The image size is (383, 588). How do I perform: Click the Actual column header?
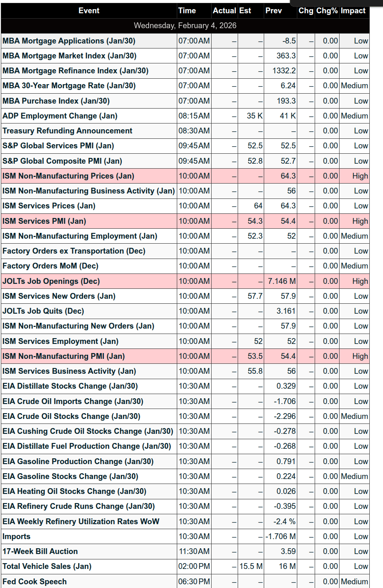224,11
